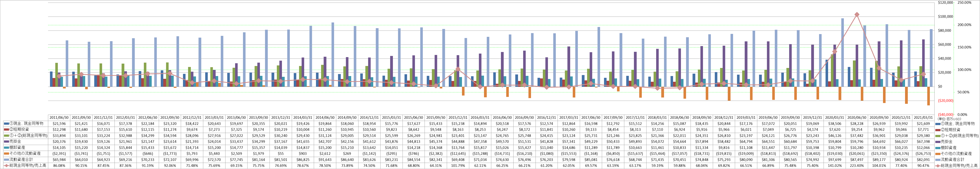The image size is (980, 169).
Task: Click the ratio cell 92.06%
Action: [170, 166]
